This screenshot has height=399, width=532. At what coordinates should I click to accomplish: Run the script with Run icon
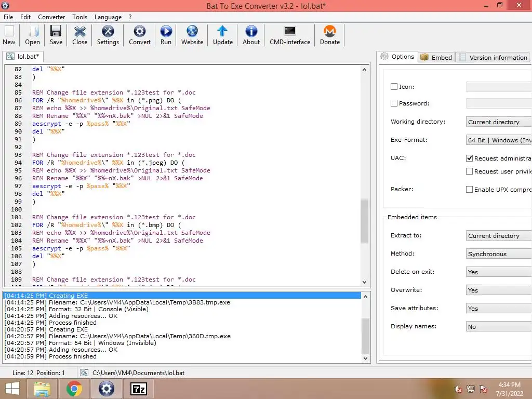coord(166,35)
